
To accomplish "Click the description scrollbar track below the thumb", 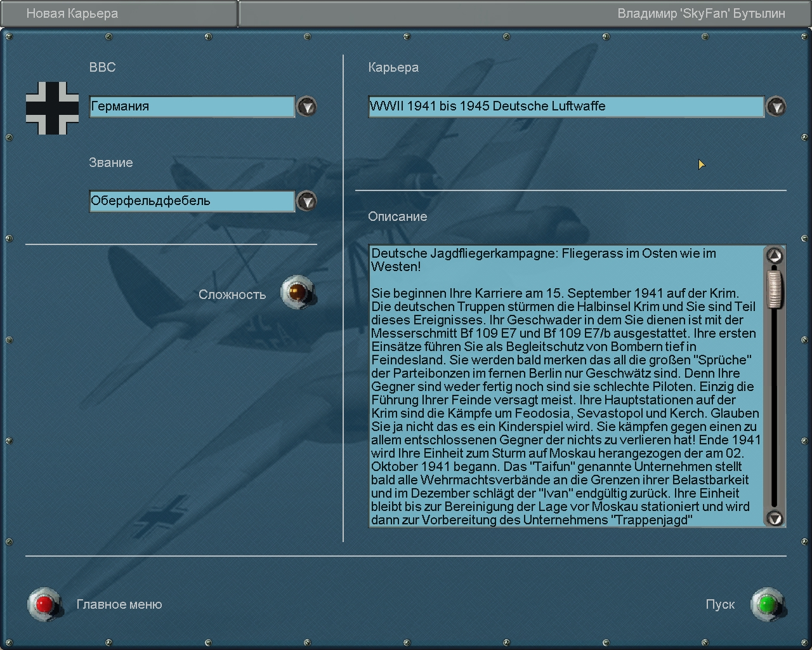I will (775, 409).
